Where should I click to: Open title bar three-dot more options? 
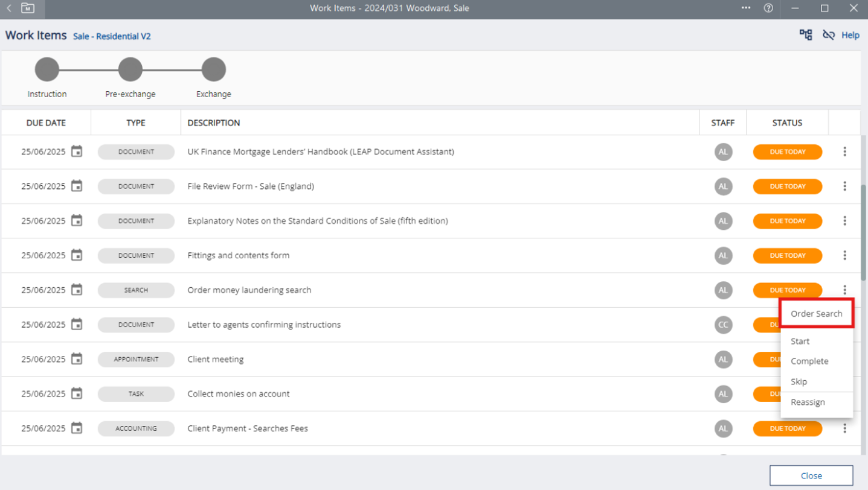[746, 8]
